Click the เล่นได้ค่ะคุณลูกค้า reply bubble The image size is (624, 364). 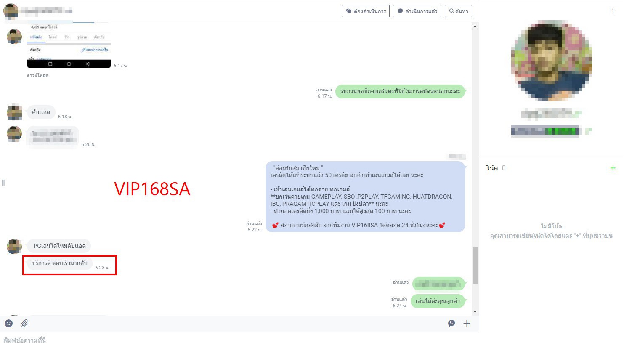[x=438, y=301]
